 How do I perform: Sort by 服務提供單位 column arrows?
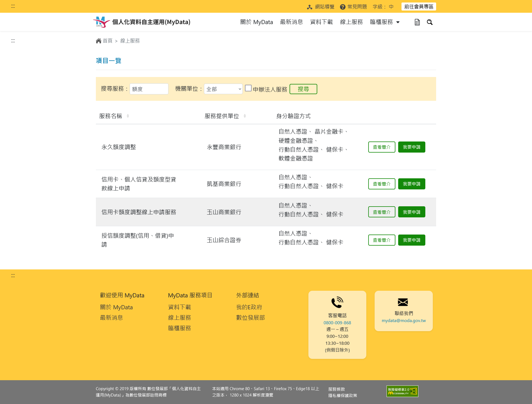[x=245, y=116]
